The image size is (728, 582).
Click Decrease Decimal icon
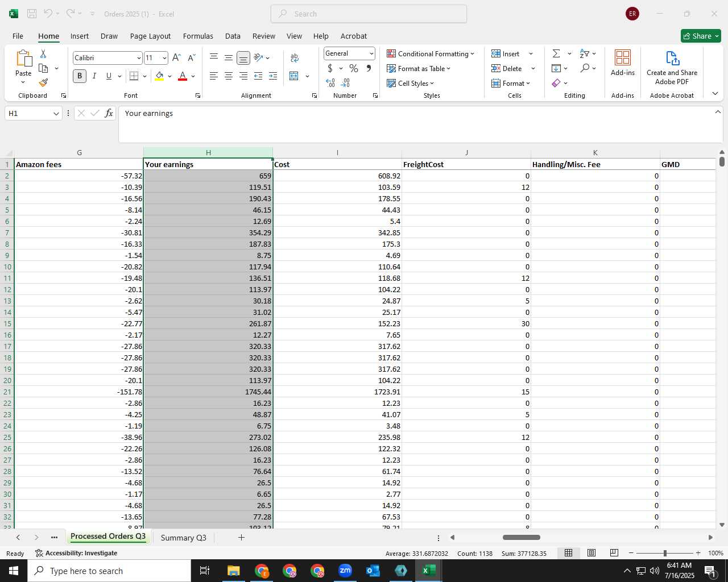pyautogui.click(x=345, y=83)
